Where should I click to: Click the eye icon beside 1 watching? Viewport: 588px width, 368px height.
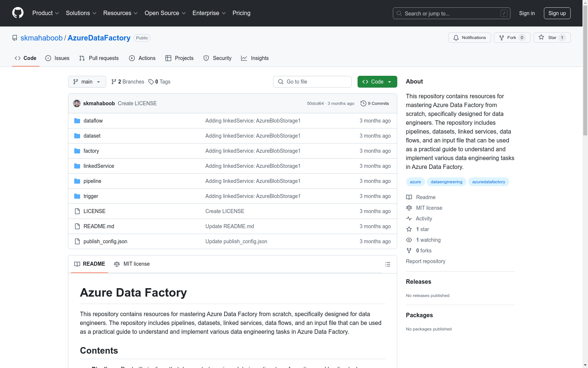(409, 240)
